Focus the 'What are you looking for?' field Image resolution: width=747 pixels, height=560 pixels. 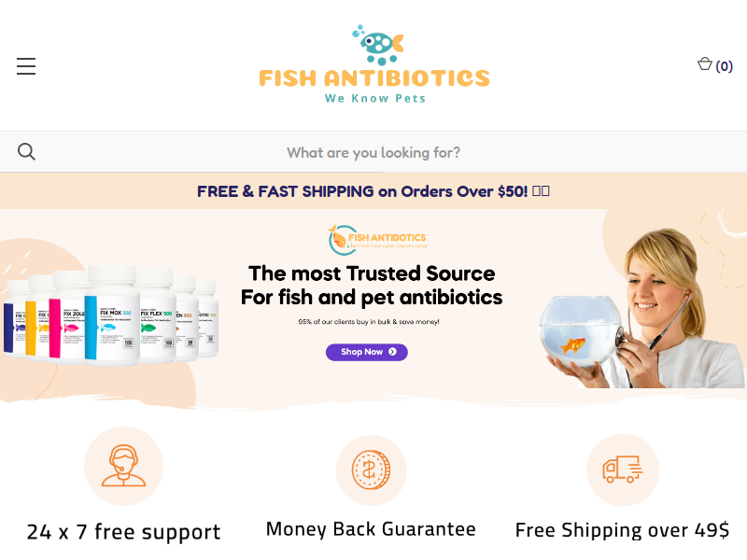[373, 152]
